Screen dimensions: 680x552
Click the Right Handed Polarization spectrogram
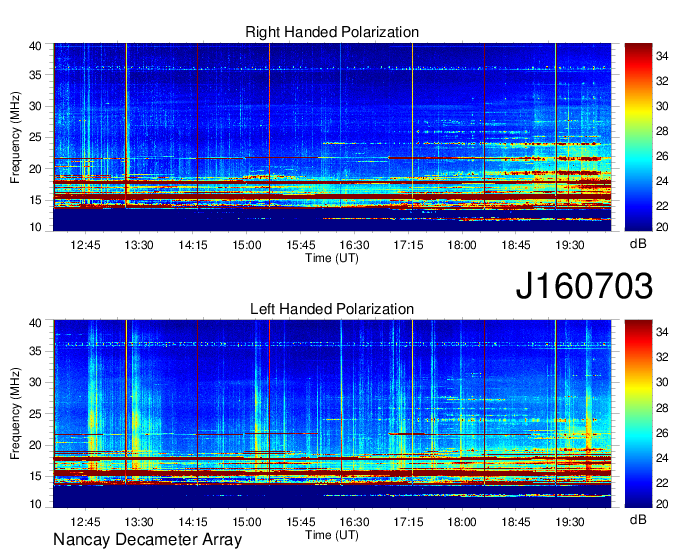(x=332, y=137)
